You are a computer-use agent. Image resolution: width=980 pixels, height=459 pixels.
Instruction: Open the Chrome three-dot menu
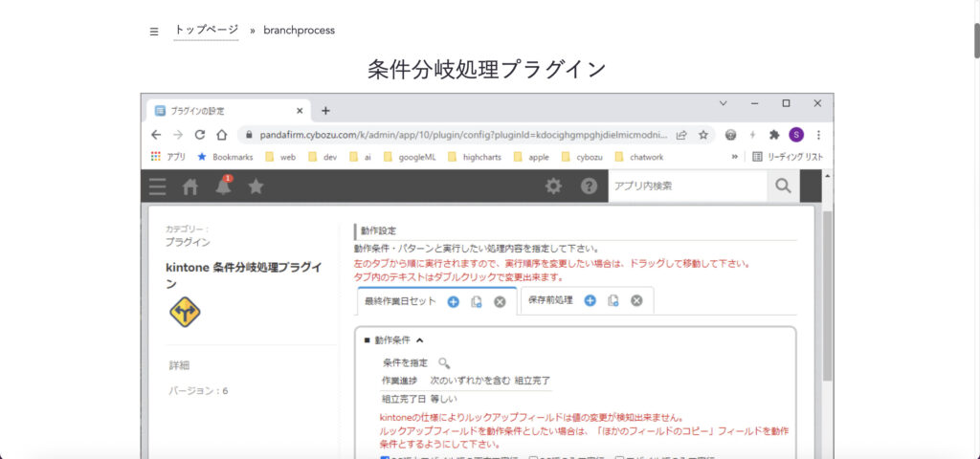point(818,135)
